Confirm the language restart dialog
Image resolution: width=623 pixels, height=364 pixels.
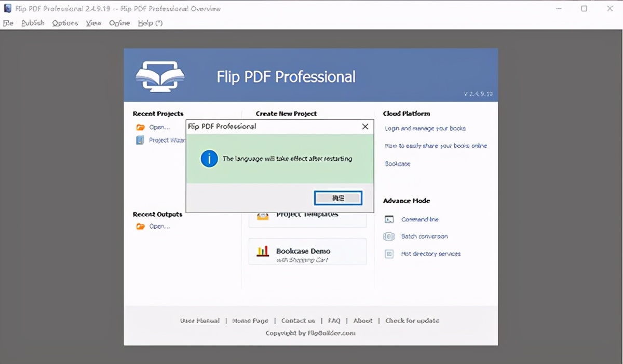pyautogui.click(x=338, y=198)
